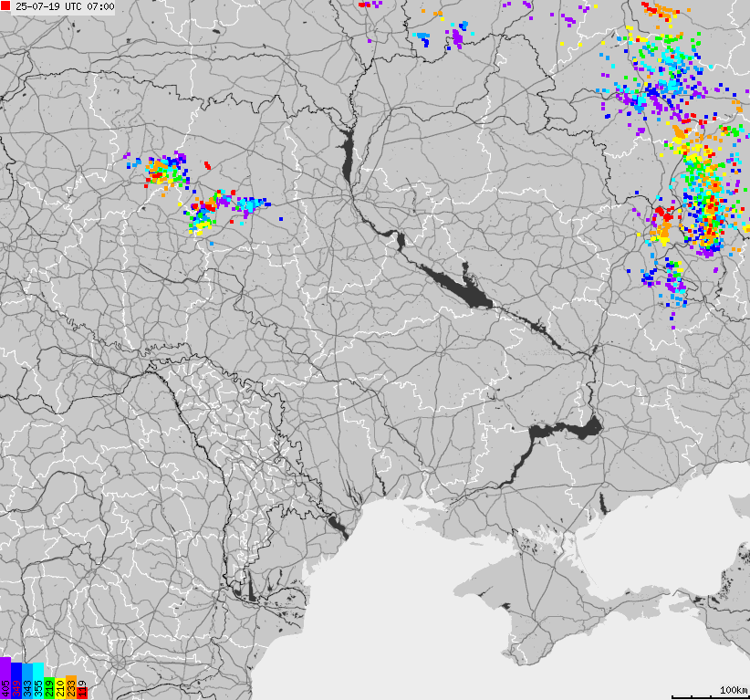Select the yellow 210 legend bar

60,688
